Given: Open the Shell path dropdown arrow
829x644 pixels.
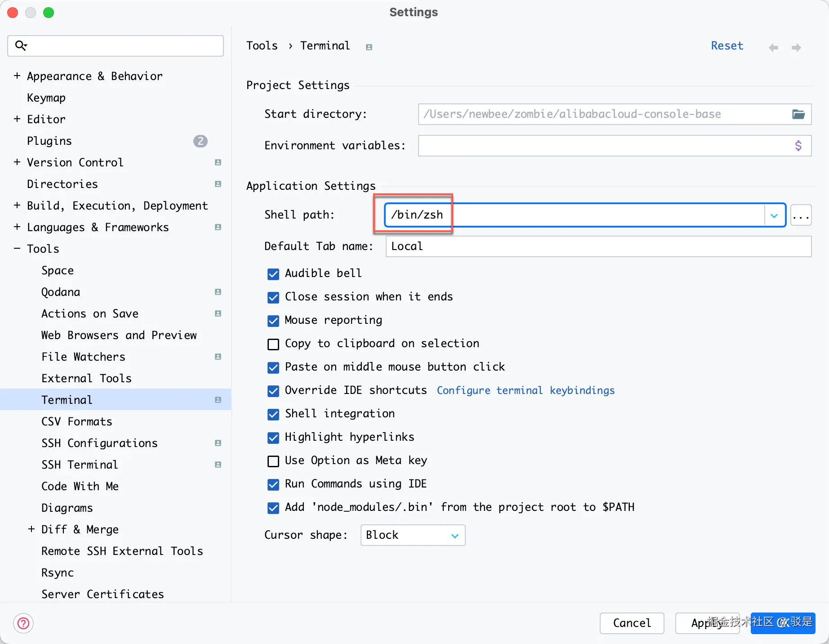Looking at the screenshot, I should (774, 215).
